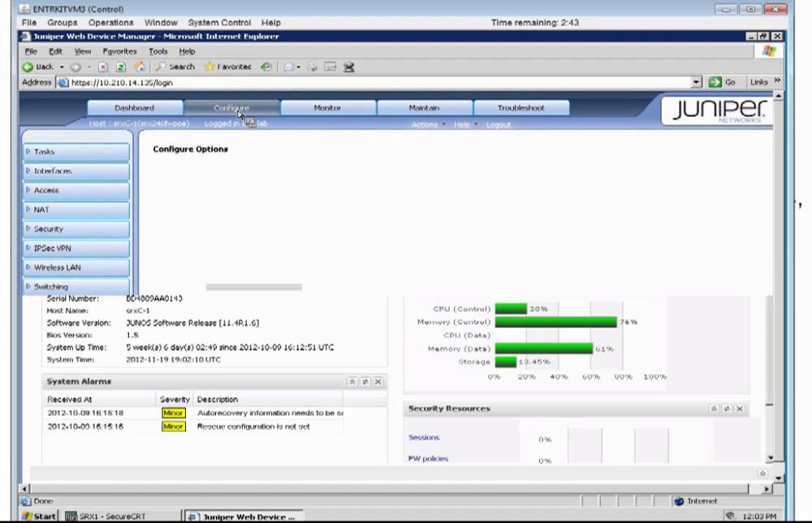Image resolution: width=812 pixels, height=523 pixels.
Task: Switch to the Monitor tab
Action: (328, 108)
